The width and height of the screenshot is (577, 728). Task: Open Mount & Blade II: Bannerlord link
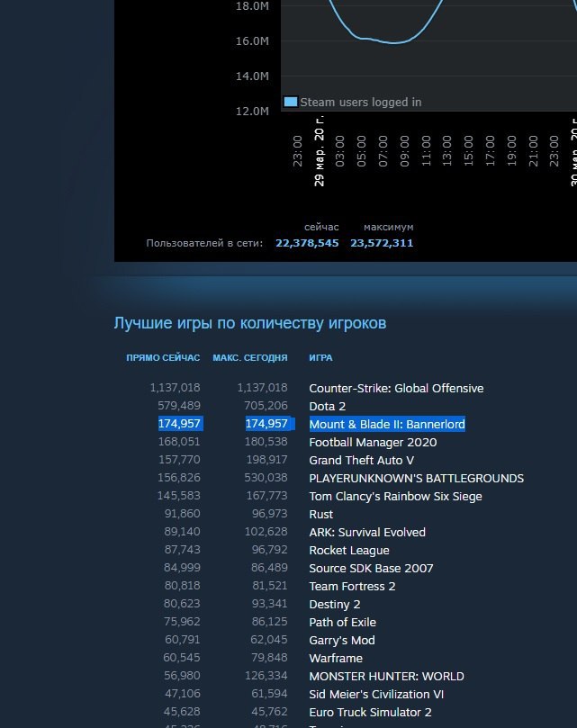click(387, 424)
